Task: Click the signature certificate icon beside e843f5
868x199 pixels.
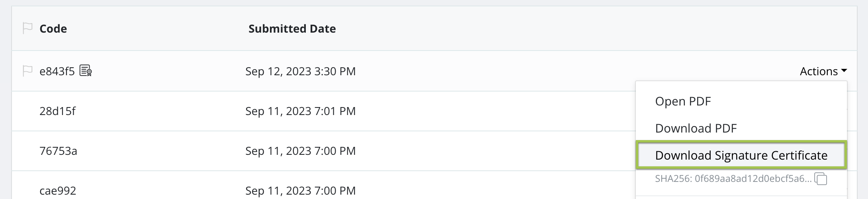Action: point(86,71)
